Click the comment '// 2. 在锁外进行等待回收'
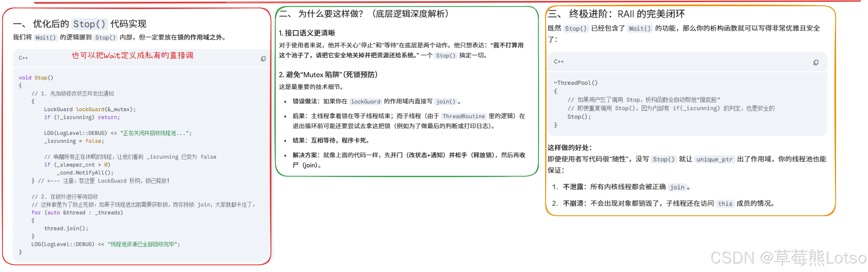868x272 pixels. tap(65, 197)
